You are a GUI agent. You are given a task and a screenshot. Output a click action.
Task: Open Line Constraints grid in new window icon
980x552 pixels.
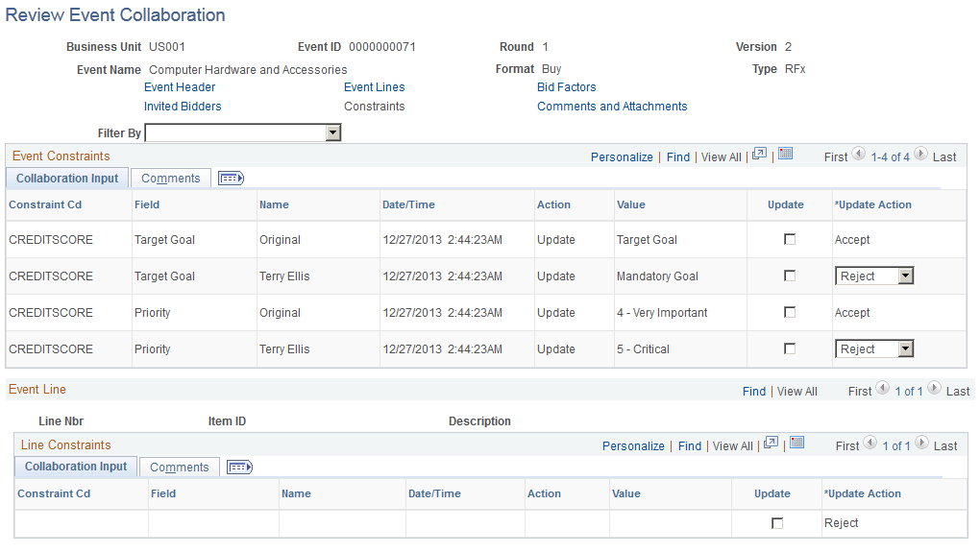771,443
